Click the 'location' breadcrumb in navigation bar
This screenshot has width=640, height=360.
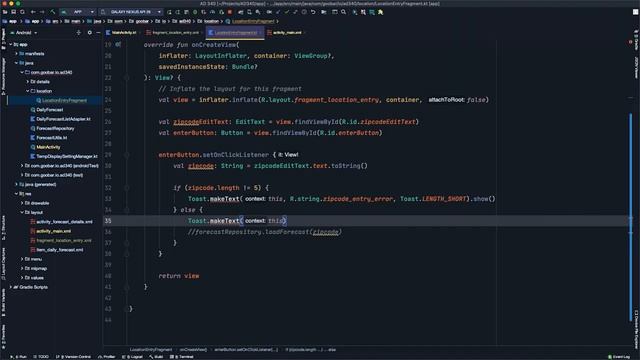(211, 21)
